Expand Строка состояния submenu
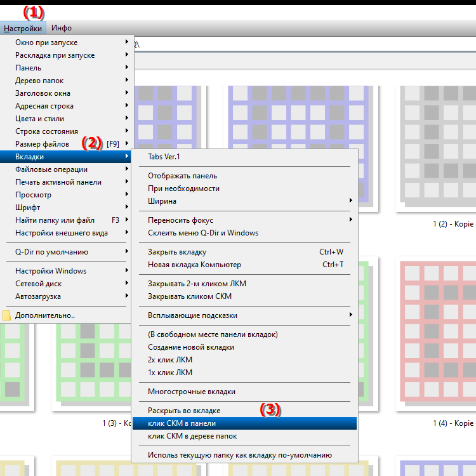 point(66,131)
